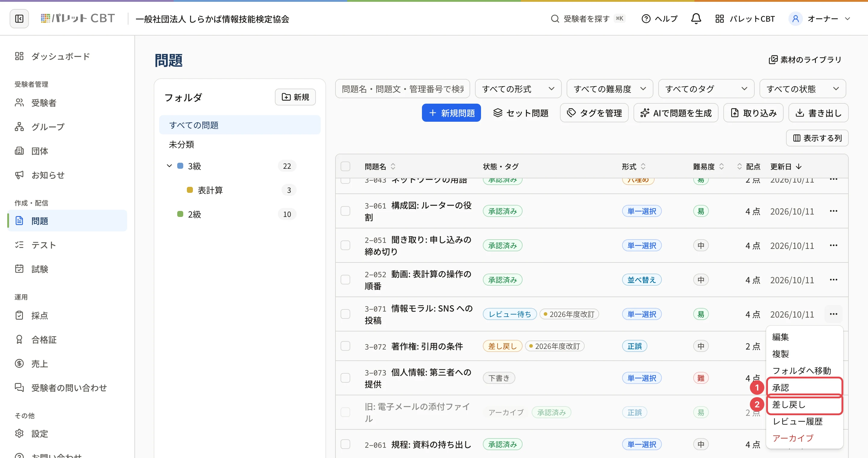The height and width of the screenshot is (458, 868).
Task: Select checkbox for 2-051 聞き取り row
Action: [x=345, y=246]
